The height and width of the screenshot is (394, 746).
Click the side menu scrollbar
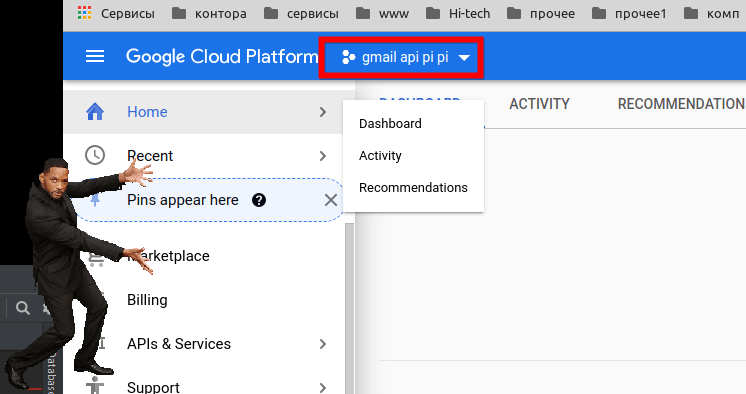pos(350,308)
